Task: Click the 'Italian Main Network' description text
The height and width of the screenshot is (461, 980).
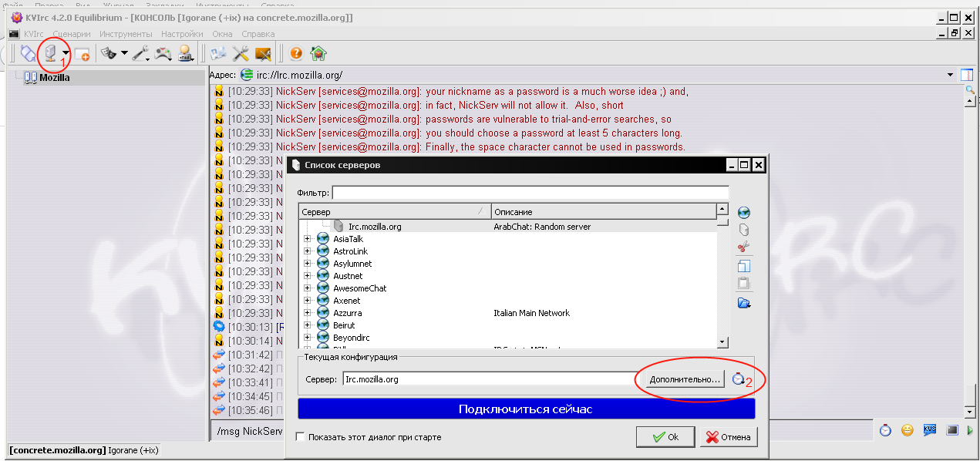Action: (531, 313)
